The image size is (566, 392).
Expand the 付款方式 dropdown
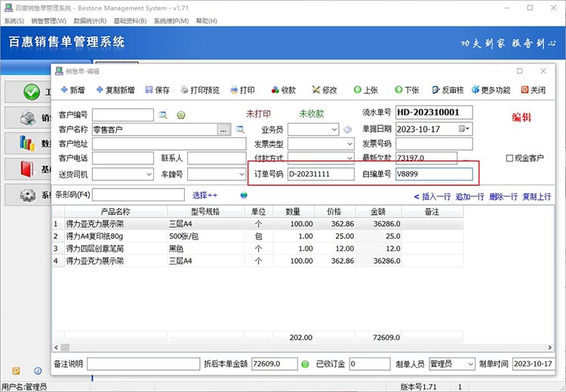[349, 158]
